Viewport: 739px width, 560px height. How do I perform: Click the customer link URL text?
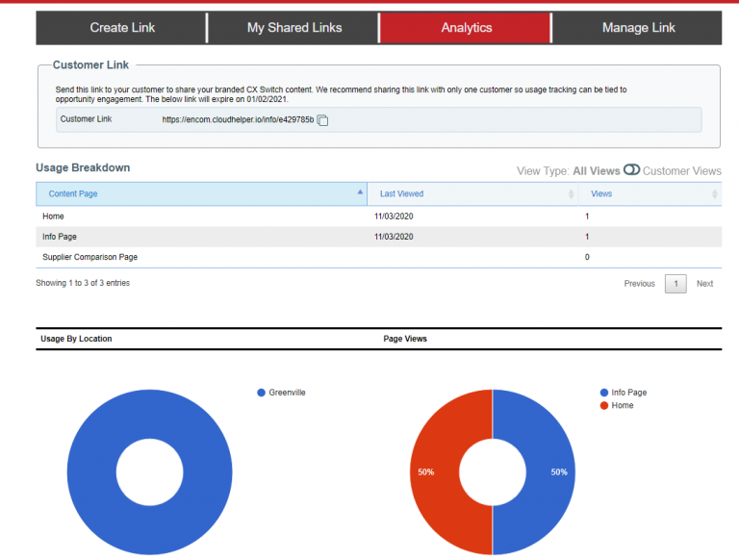(238, 119)
